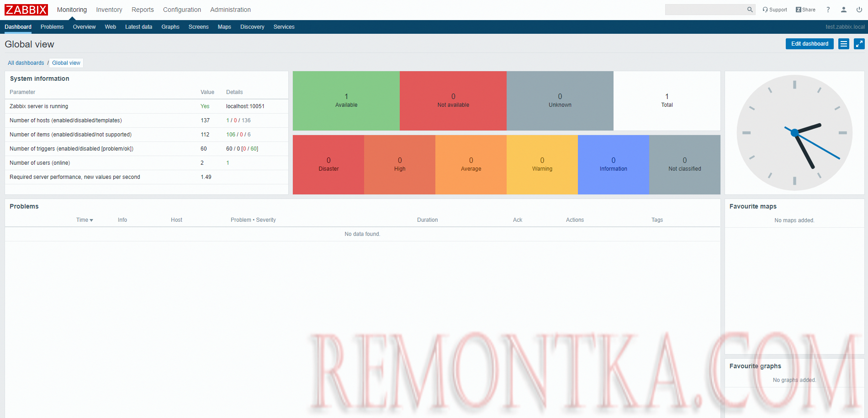868x418 pixels.
Task: Click the 'test.zabbix.local' server name
Action: coord(845,27)
